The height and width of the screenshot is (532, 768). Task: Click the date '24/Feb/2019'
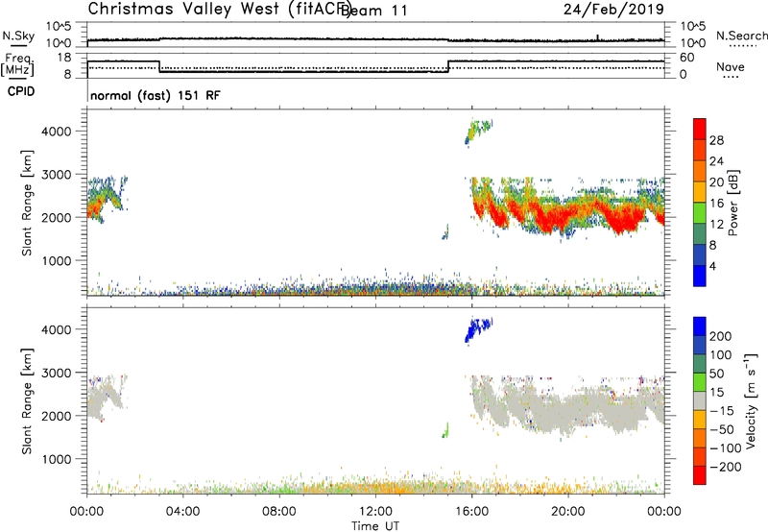[613, 9]
